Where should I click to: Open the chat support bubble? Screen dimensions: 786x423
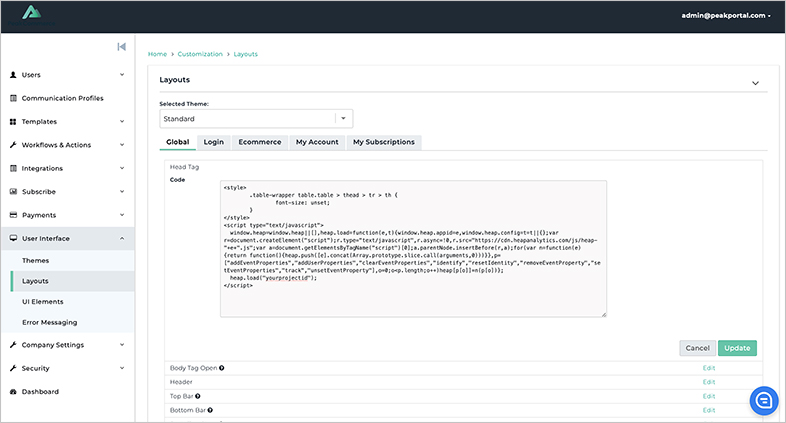tap(765, 399)
